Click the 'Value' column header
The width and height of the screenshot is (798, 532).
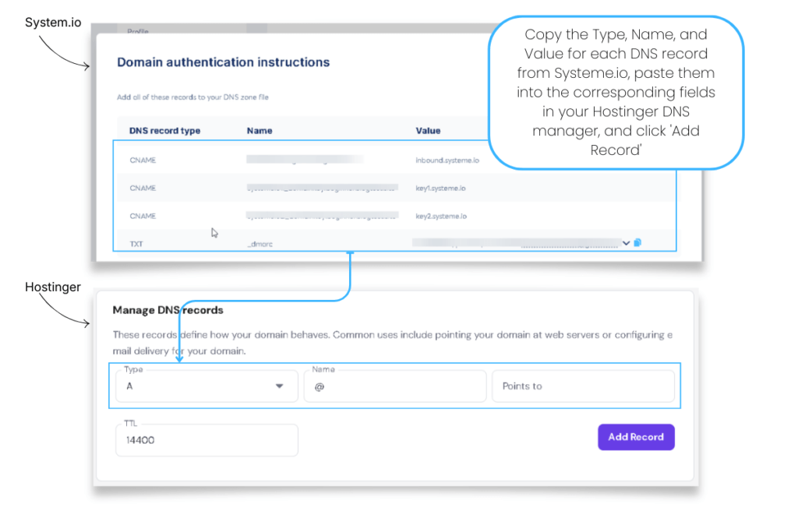[428, 130]
